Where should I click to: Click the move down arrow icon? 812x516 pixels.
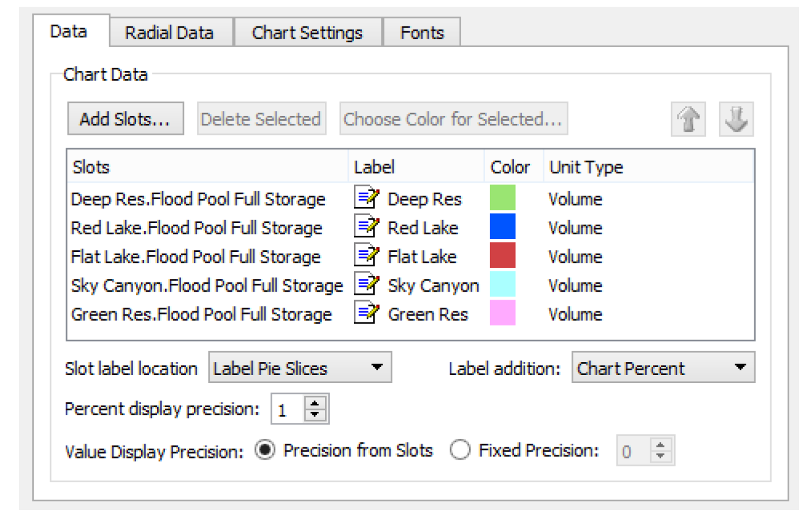735,118
